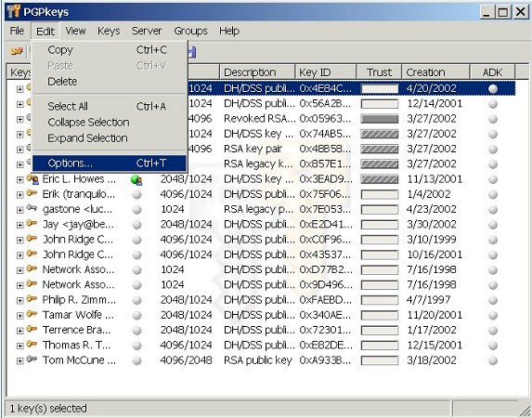Choose Select All menu entry
This screenshot has width=532, height=418.
110,106
